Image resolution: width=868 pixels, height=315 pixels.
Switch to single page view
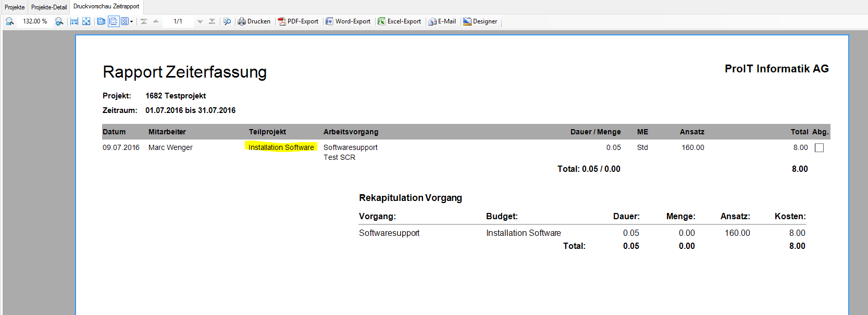click(101, 21)
